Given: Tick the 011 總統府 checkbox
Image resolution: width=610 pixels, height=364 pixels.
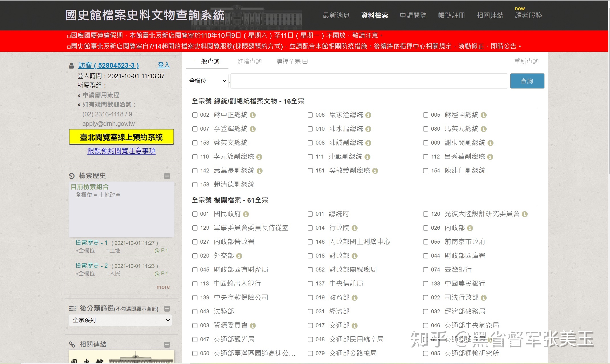Looking at the screenshot, I should coord(310,214).
